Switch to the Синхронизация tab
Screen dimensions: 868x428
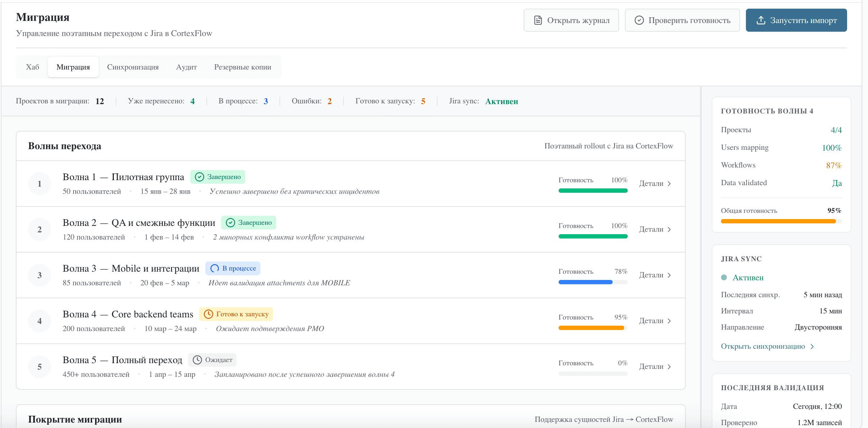pyautogui.click(x=133, y=67)
